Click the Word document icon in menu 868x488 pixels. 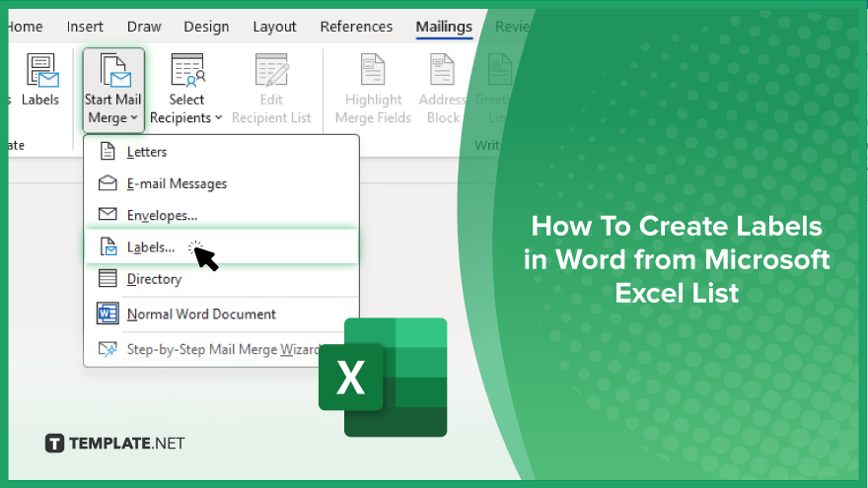[108, 314]
